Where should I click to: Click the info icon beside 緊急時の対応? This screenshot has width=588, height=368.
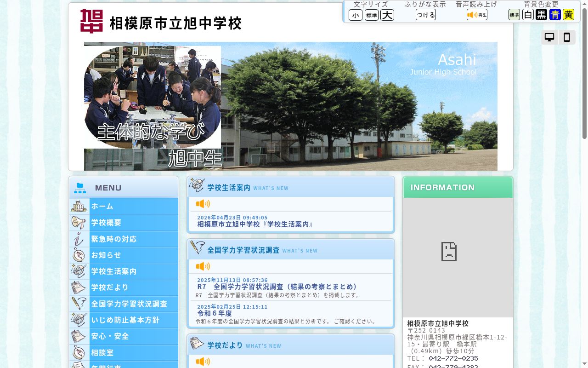click(79, 239)
